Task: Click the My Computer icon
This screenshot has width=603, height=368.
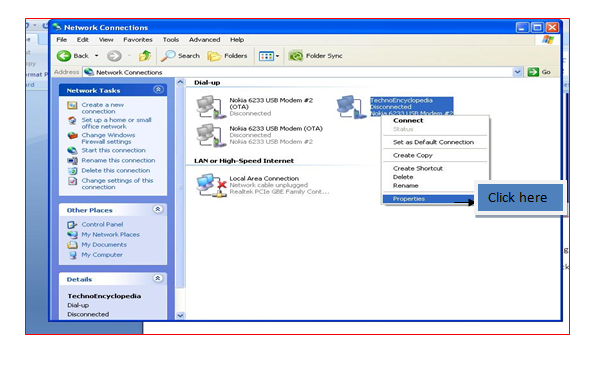Action: (x=72, y=255)
